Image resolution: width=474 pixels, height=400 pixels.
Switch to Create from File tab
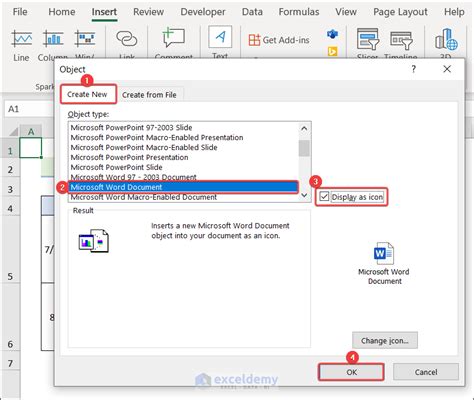149,95
